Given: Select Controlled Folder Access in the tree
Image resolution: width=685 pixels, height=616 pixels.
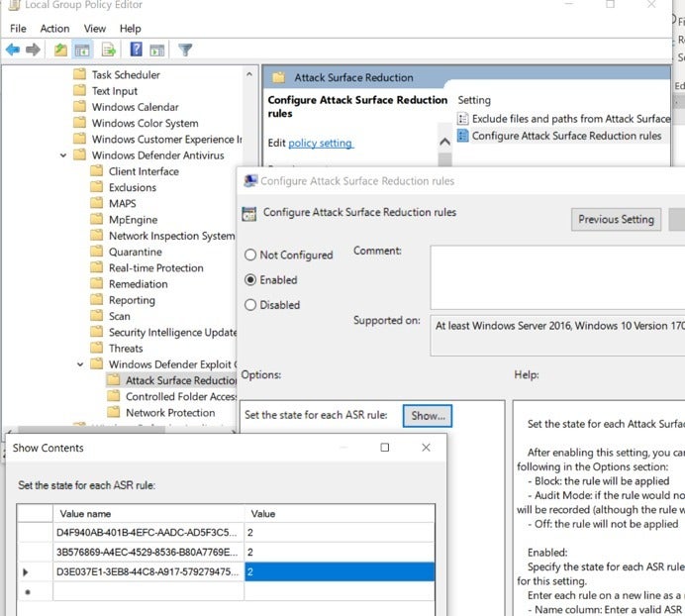Looking at the screenshot, I should 181,396.
